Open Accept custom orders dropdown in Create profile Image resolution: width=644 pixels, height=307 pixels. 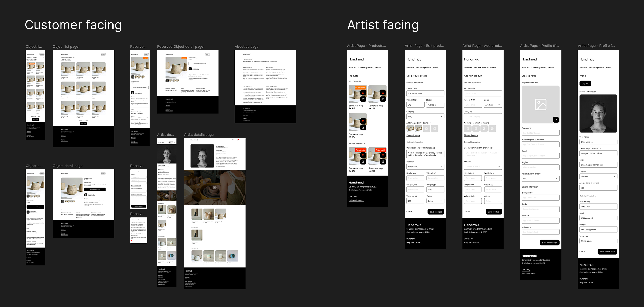click(541, 179)
